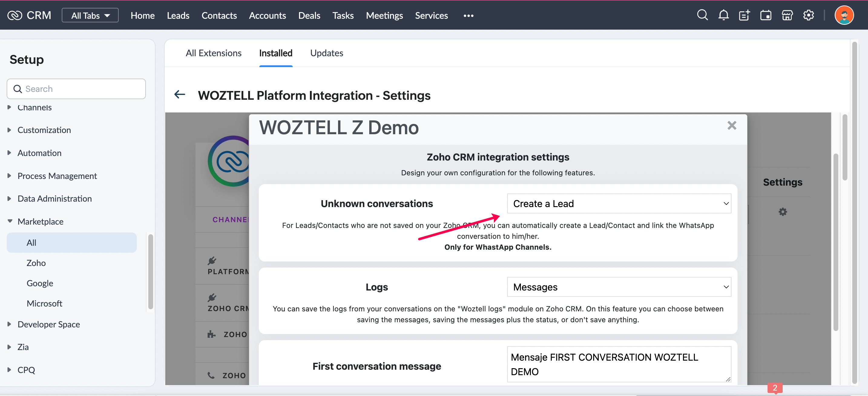Click the page's right-edge scrollbar
The width and height of the screenshot is (868, 396).
(854, 213)
